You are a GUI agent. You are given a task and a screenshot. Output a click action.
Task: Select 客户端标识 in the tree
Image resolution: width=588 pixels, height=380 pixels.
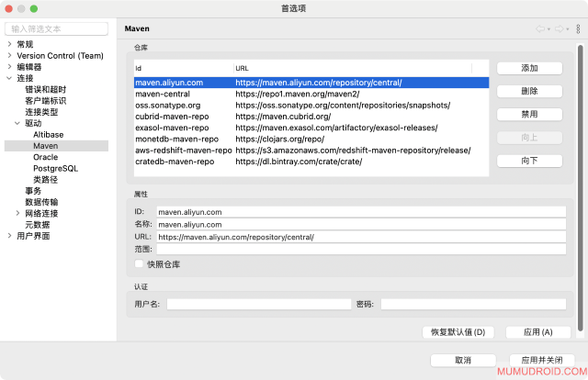coord(45,100)
